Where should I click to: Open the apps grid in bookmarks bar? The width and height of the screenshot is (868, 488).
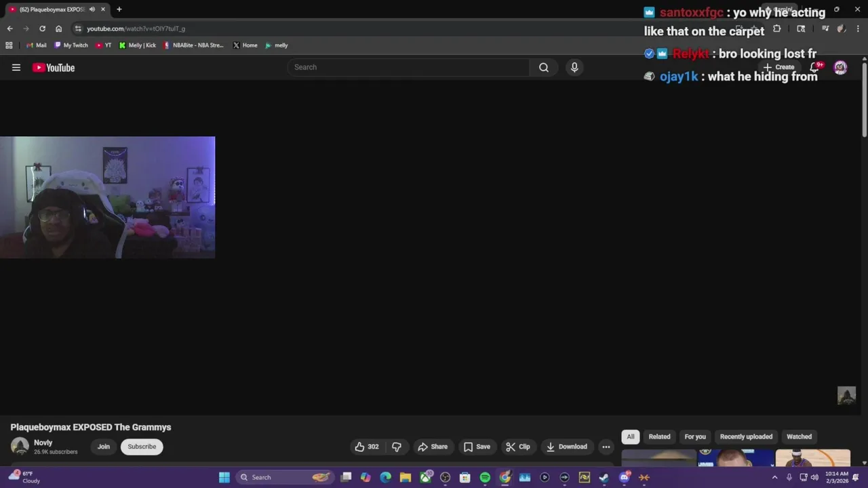pyautogui.click(x=9, y=45)
